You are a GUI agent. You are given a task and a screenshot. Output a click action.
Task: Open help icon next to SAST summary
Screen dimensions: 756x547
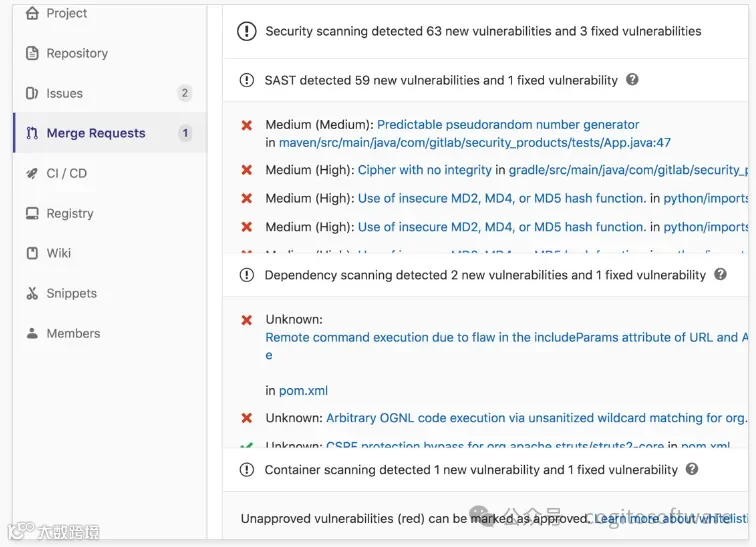pyautogui.click(x=632, y=80)
